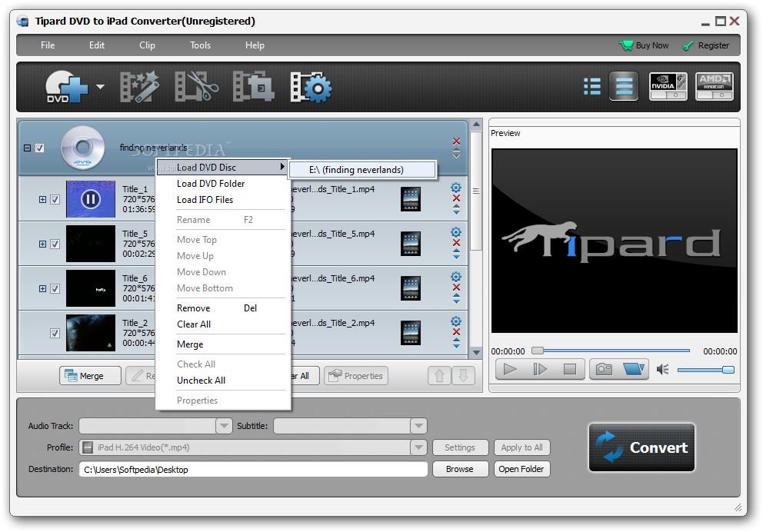
Task: Toggle AMD acceleration button
Action: click(714, 87)
